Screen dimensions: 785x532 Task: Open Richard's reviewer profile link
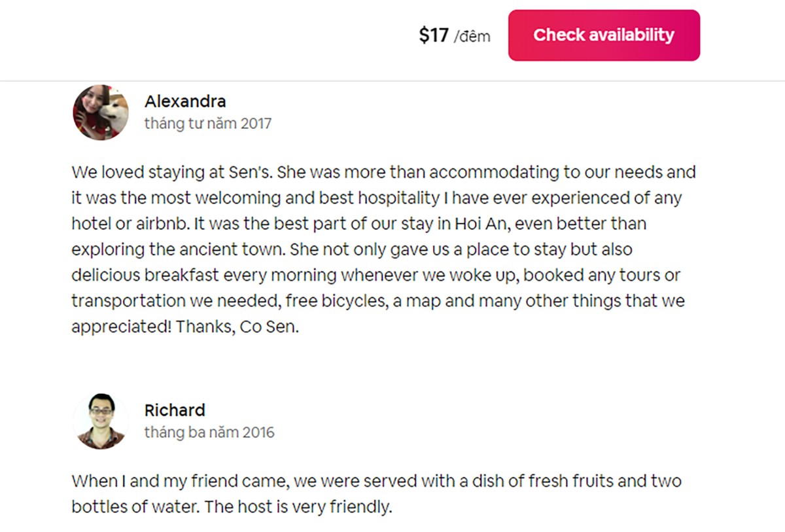174,410
